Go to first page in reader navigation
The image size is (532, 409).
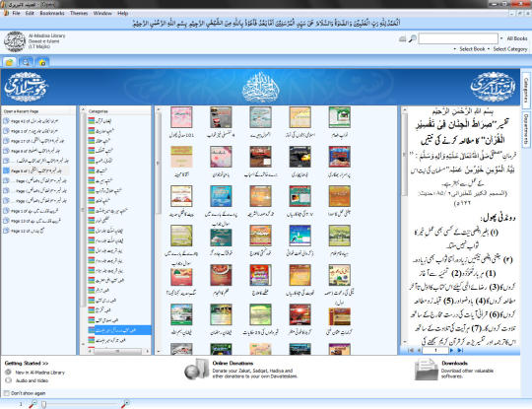tap(410, 350)
